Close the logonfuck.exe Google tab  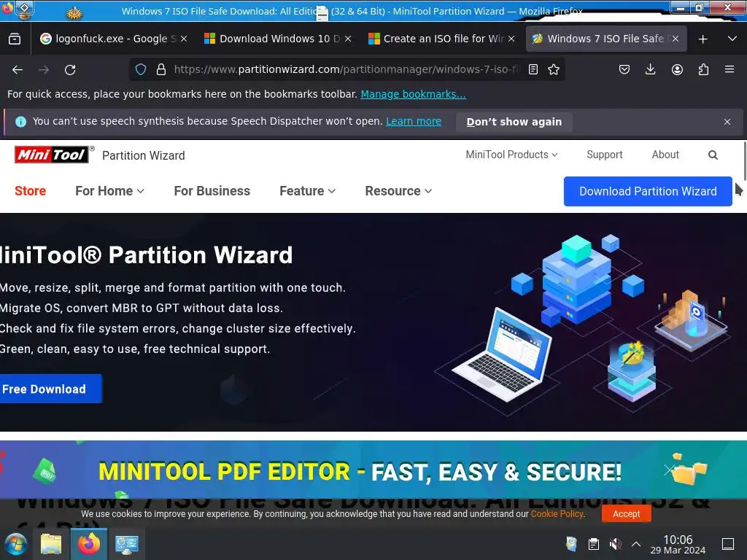[x=184, y=39]
